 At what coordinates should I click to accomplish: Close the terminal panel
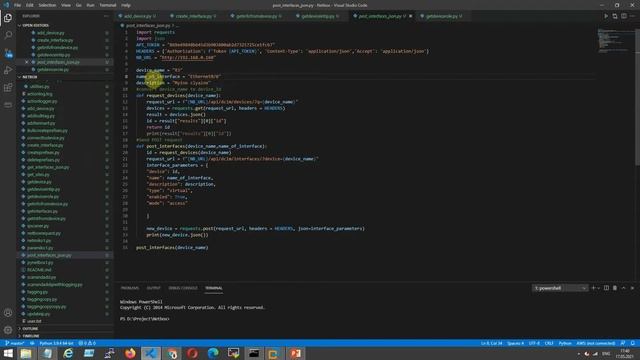(632, 288)
